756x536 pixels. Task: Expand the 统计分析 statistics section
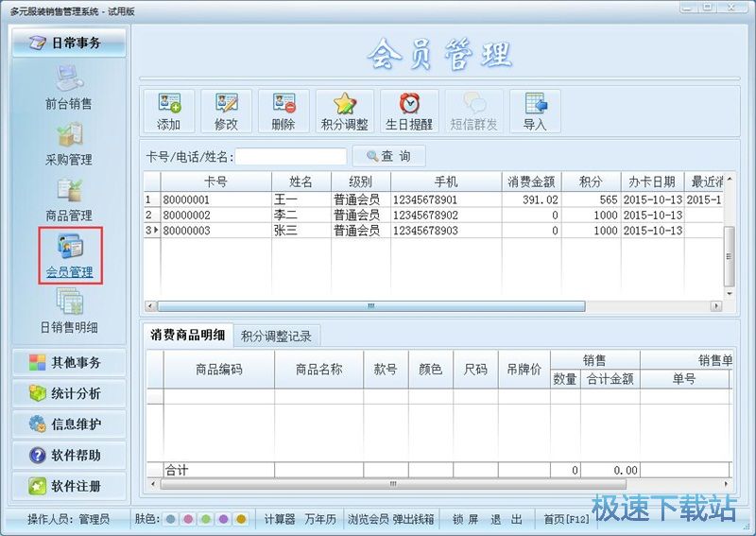[69, 393]
